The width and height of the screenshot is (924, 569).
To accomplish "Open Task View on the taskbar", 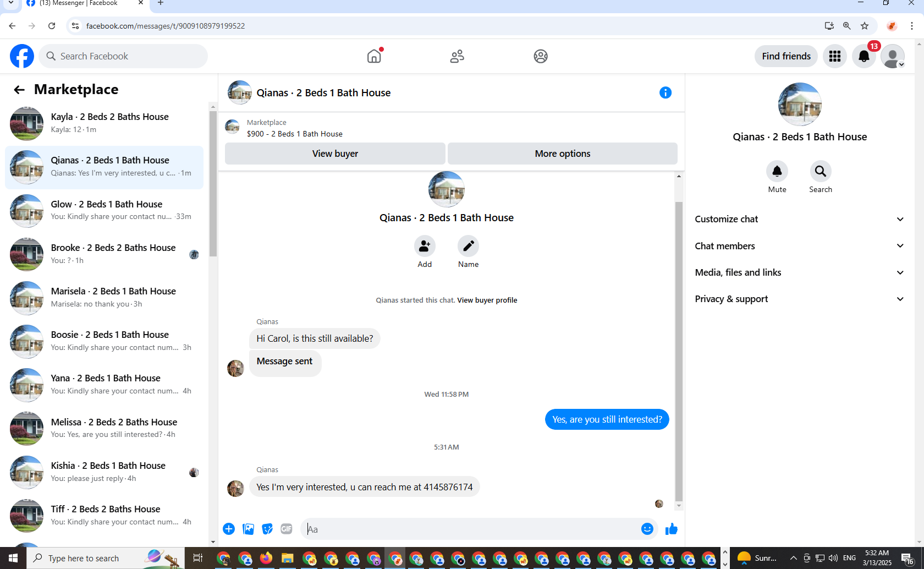I will 198,558.
